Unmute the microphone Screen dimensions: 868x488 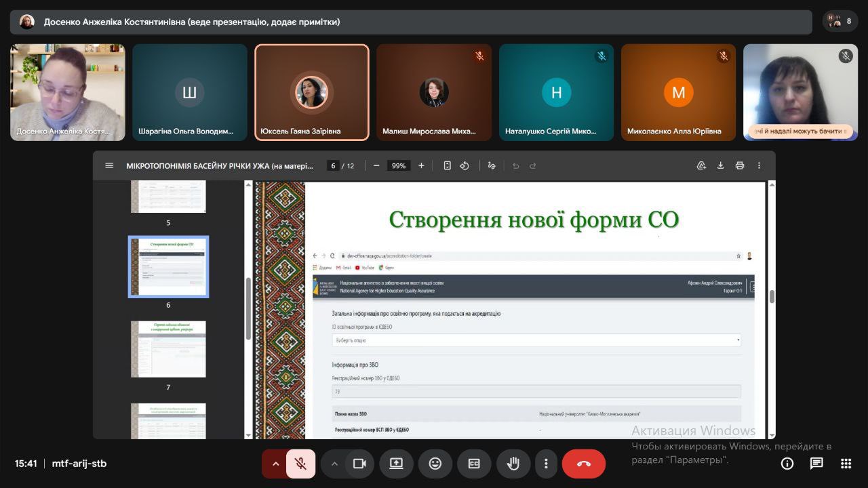[x=300, y=464]
